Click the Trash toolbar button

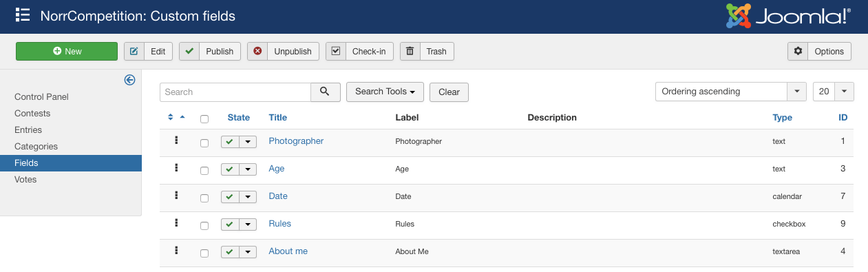pos(427,52)
